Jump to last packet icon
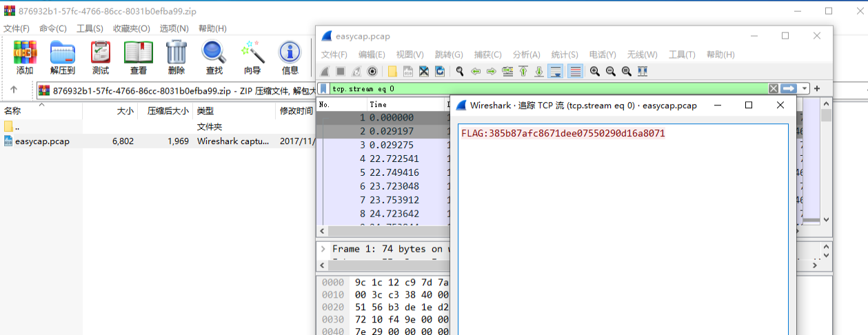 (539, 71)
